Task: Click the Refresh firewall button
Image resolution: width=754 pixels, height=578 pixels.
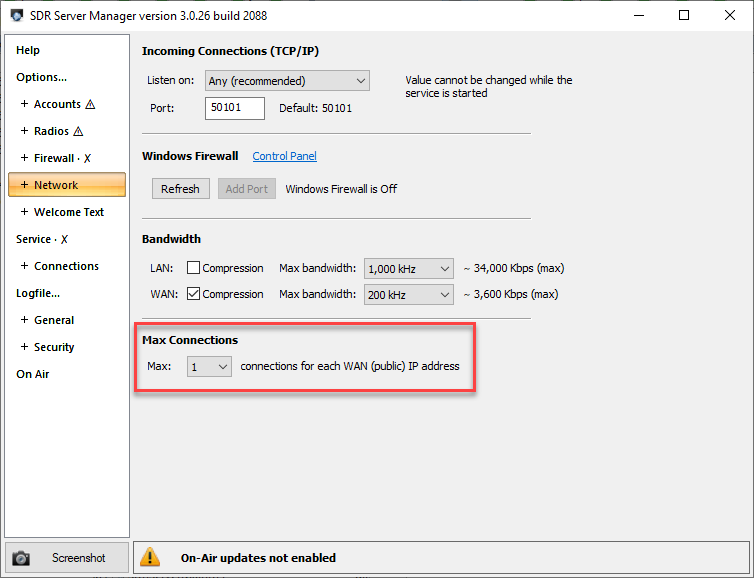Action: pos(180,189)
